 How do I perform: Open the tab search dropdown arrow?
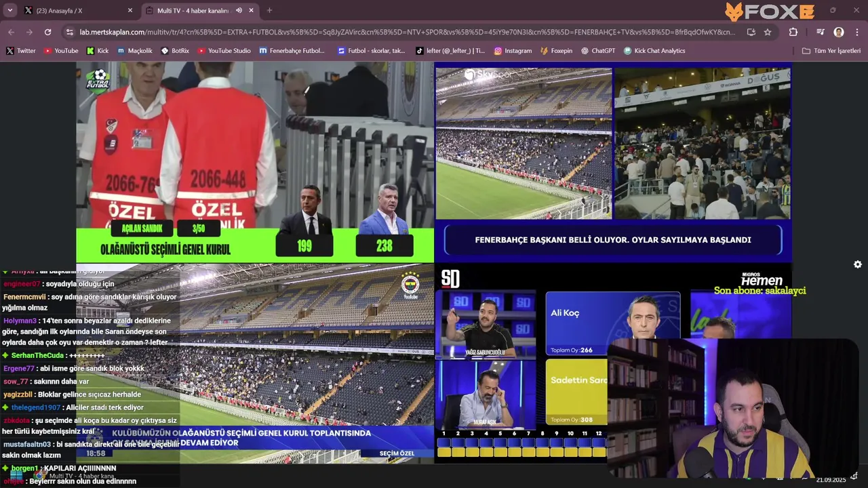point(9,10)
